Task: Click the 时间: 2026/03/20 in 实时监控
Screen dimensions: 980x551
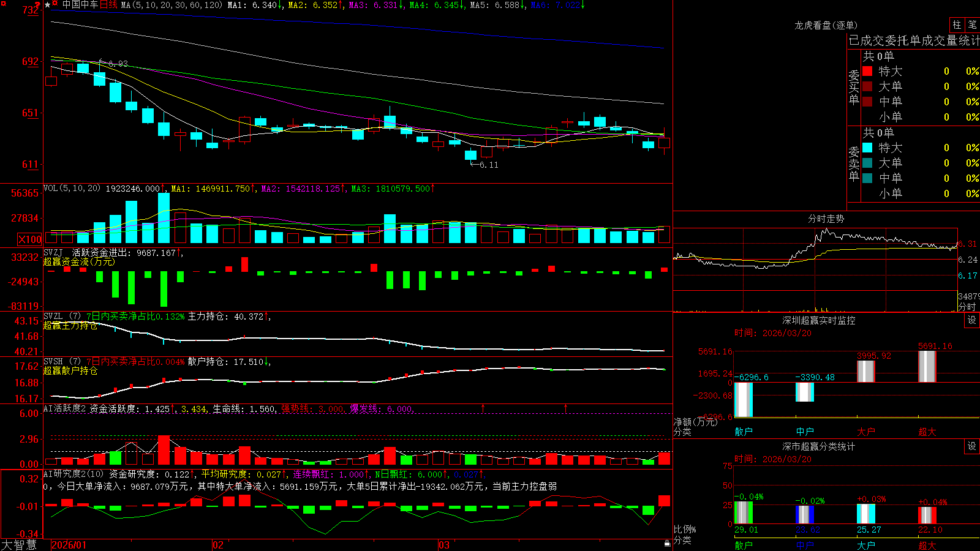Action: pos(773,333)
